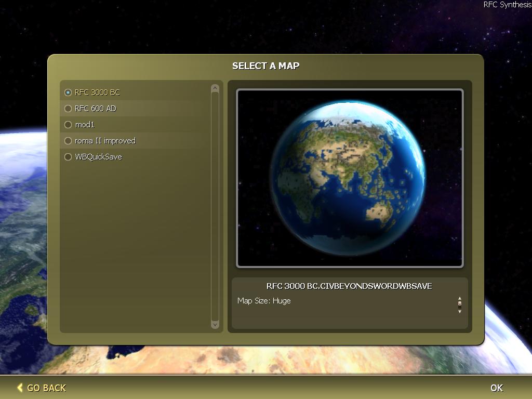
Task: Click the Go Back arrow icon
Action: (20, 388)
